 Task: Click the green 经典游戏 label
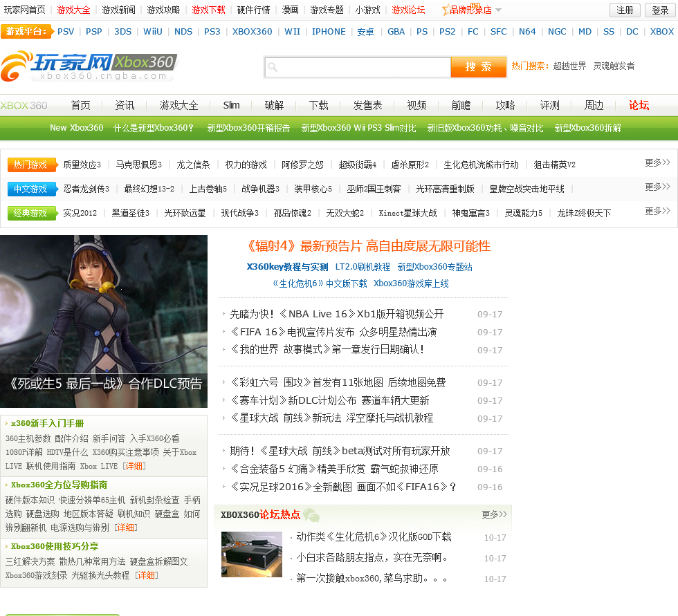[32, 213]
